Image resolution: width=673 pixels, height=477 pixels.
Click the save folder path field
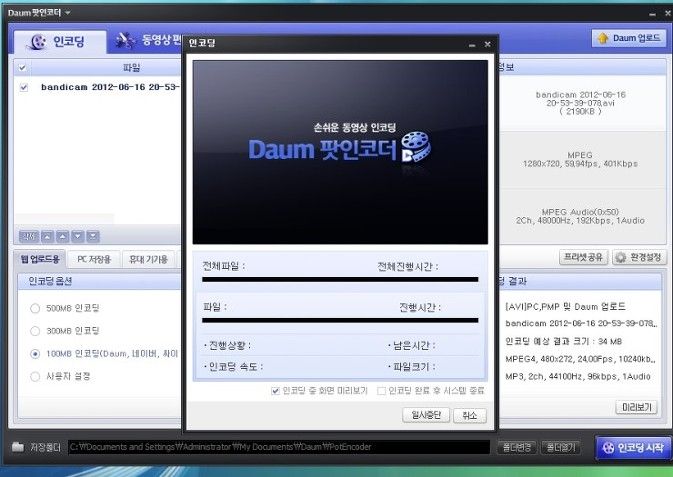(x=279, y=447)
